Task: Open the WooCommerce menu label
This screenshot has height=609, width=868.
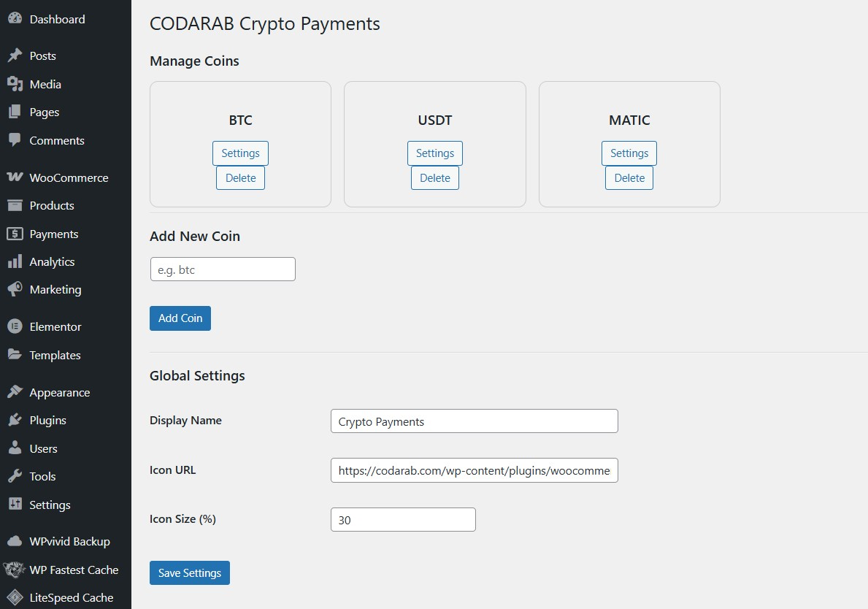Action: click(x=69, y=177)
